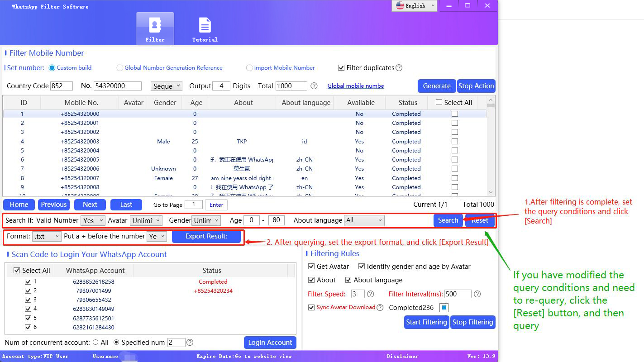Uncheck account 79307001499
This screenshot has width=644, height=362.
coord(29,291)
